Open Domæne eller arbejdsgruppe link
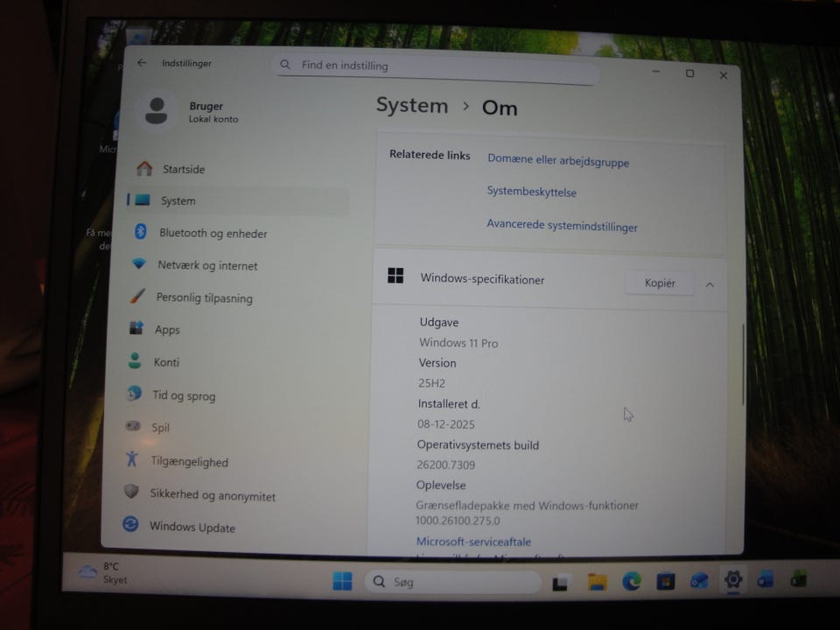 (558, 160)
